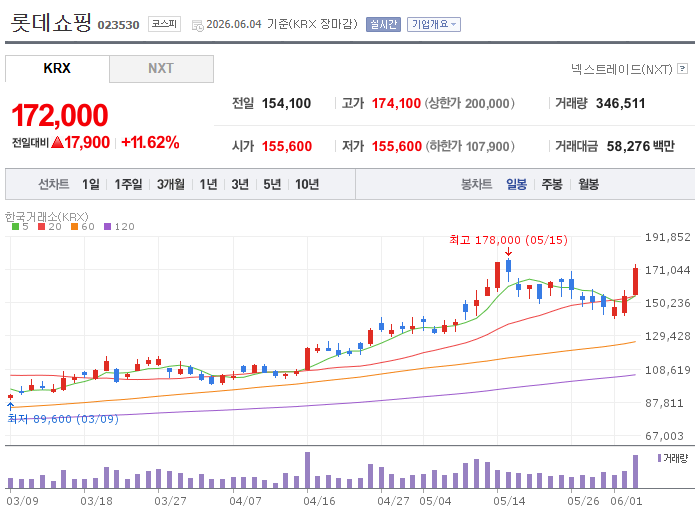
Task: Click the previous close value 154,100
Action: click(x=286, y=103)
